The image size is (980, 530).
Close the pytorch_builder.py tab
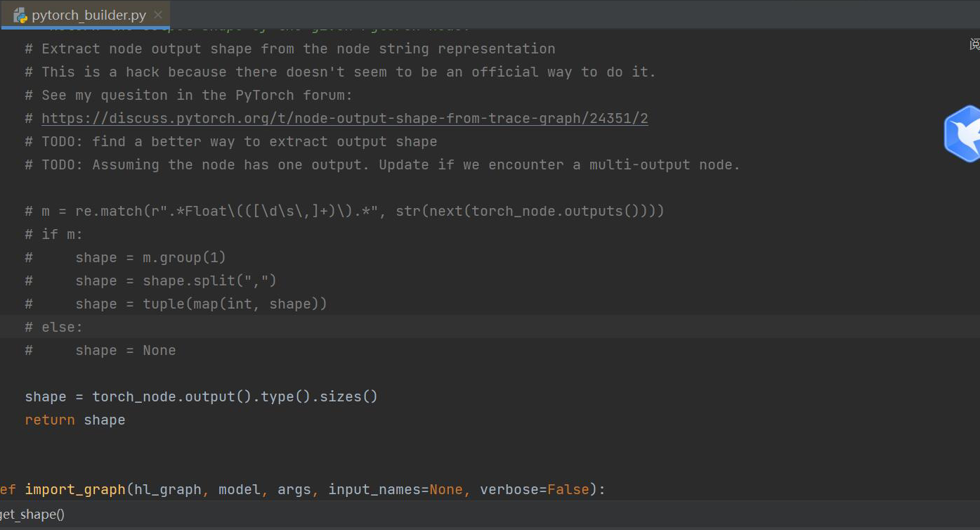pyautogui.click(x=157, y=14)
